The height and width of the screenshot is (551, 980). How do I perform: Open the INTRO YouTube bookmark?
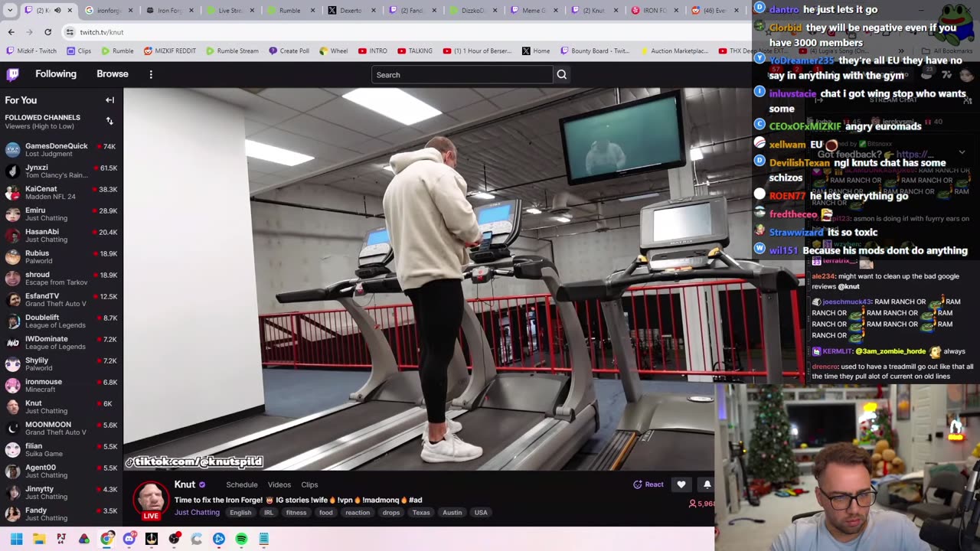pyautogui.click(x=373, y=51)
